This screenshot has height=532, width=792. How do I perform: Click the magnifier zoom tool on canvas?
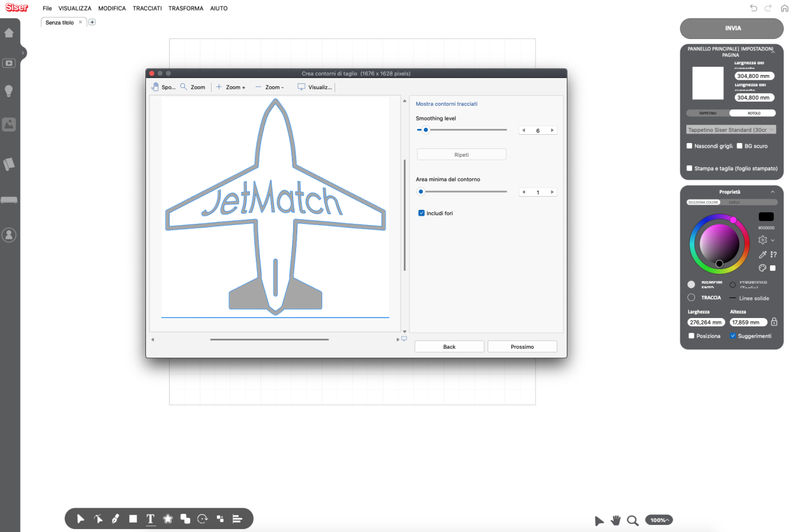pos(632,520)
